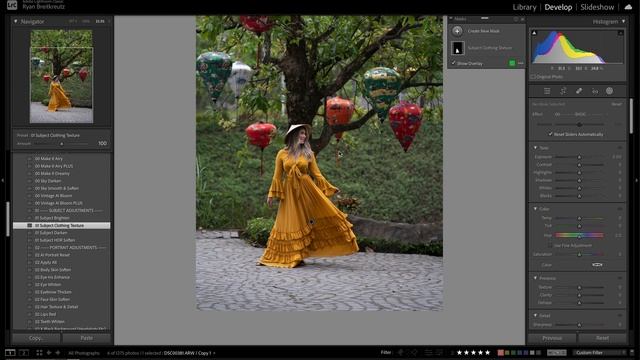Image resolution: width=640 pixels, height=360 pixels.
Task: Open the mask Color swatch picker
Action: coord(597,265)
